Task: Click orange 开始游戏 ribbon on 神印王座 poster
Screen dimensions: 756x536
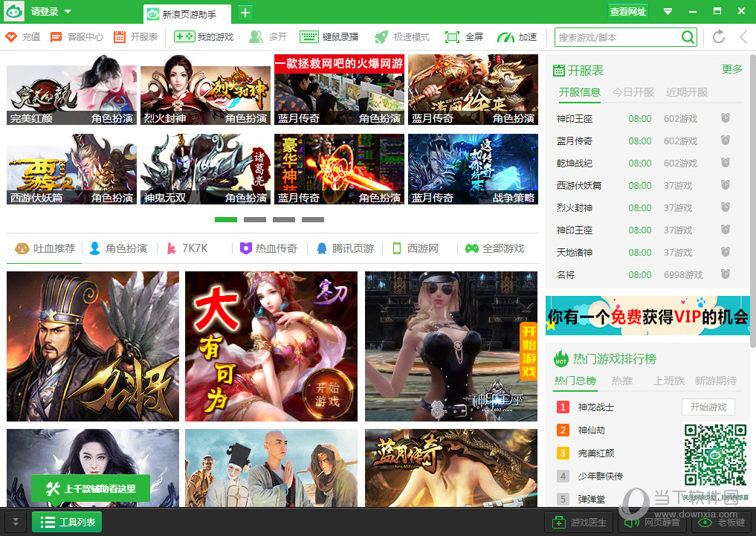Action: tap(529, 352)
